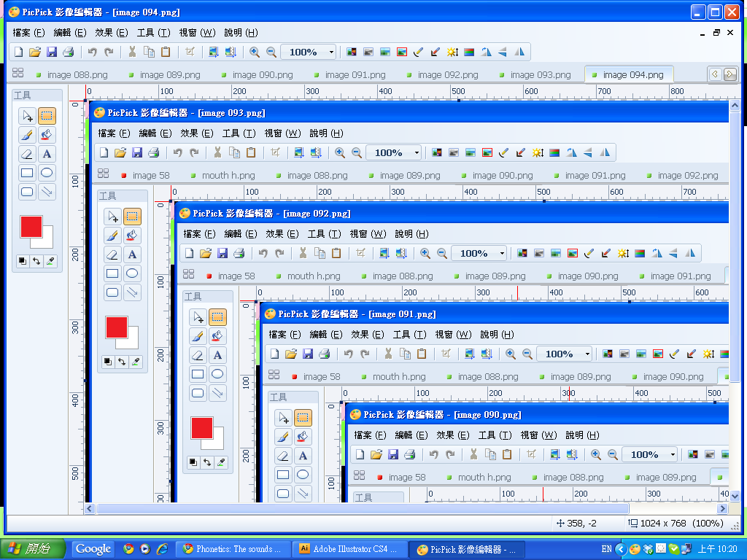The width and height of the screenshot is (747, 560).
Task: Pick the paint brush tool in the leftmost tool panel
Action: pos(27,135)
